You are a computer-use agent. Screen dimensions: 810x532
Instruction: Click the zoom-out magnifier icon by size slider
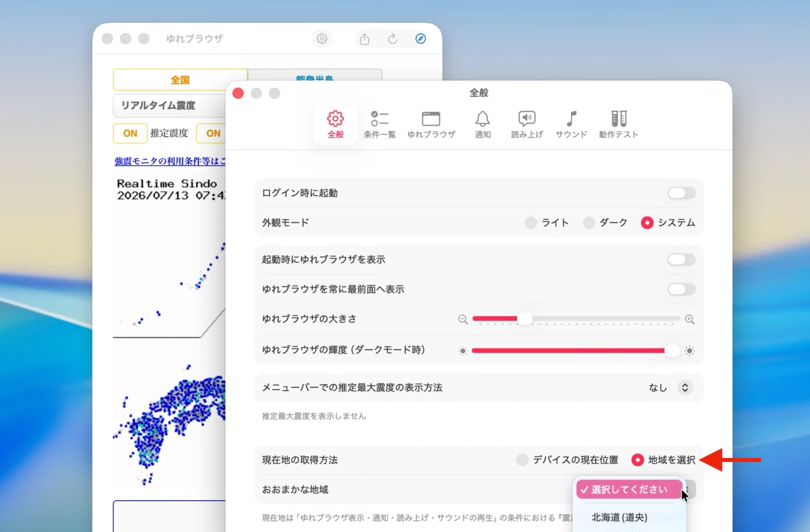click(x=463, y=319)
